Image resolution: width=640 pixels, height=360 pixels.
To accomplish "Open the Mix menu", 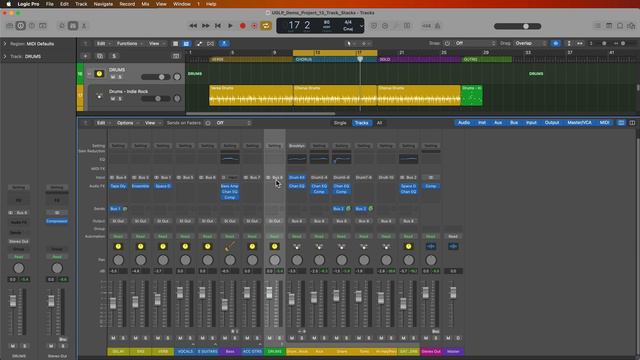I will 145,4.
